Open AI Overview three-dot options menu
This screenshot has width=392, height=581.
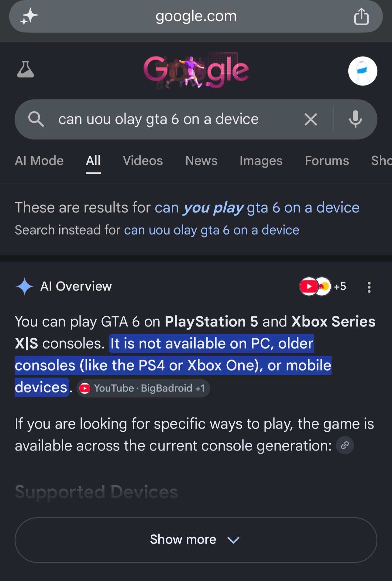tap(369, 287)
